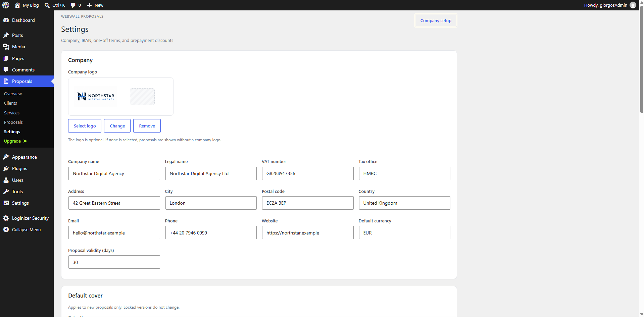Viewport: 644px width, 317px height.
Task: Click the Country input field
Action: [404, 203]
